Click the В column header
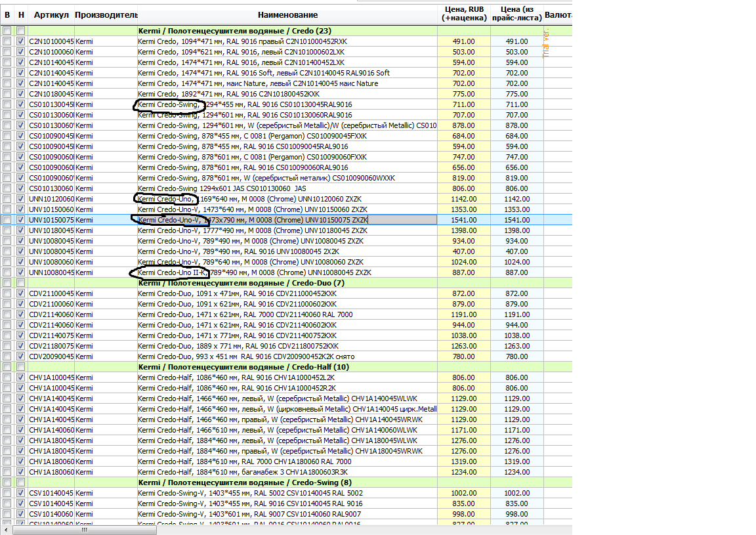The height and width of the screenshot is (535, 756). point(7,15)
